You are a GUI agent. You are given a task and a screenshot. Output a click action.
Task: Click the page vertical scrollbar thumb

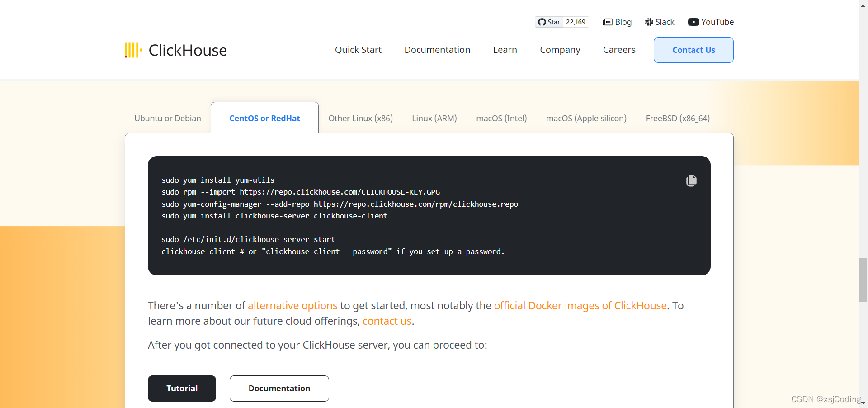point(863,280)
